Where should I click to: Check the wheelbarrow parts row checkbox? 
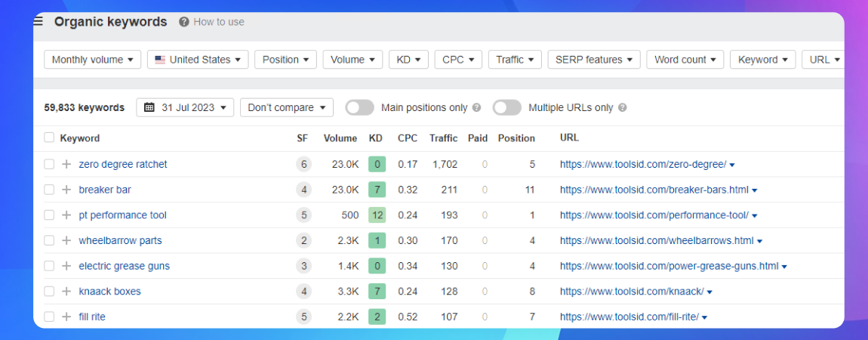[x=49, y=241]
